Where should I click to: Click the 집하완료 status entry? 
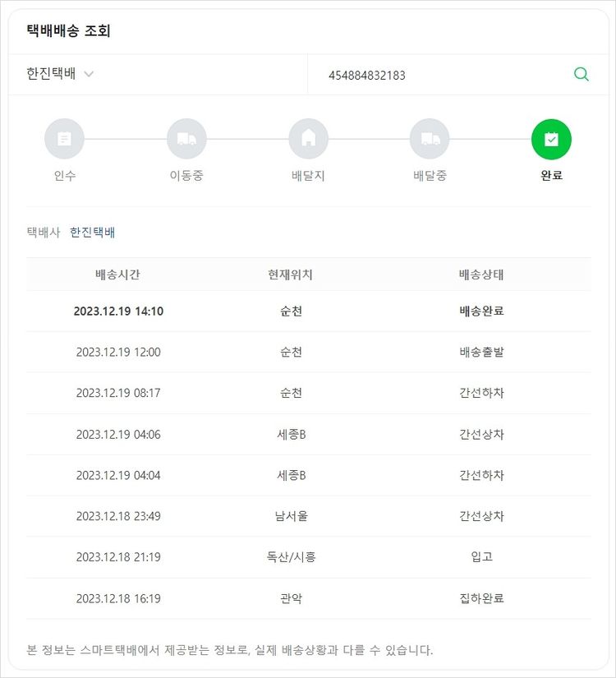point(481,598)
